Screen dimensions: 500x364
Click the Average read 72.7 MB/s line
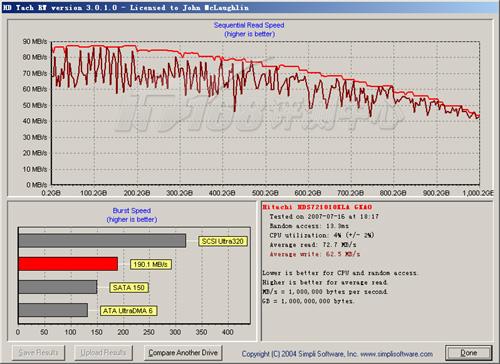click(313, 245)
